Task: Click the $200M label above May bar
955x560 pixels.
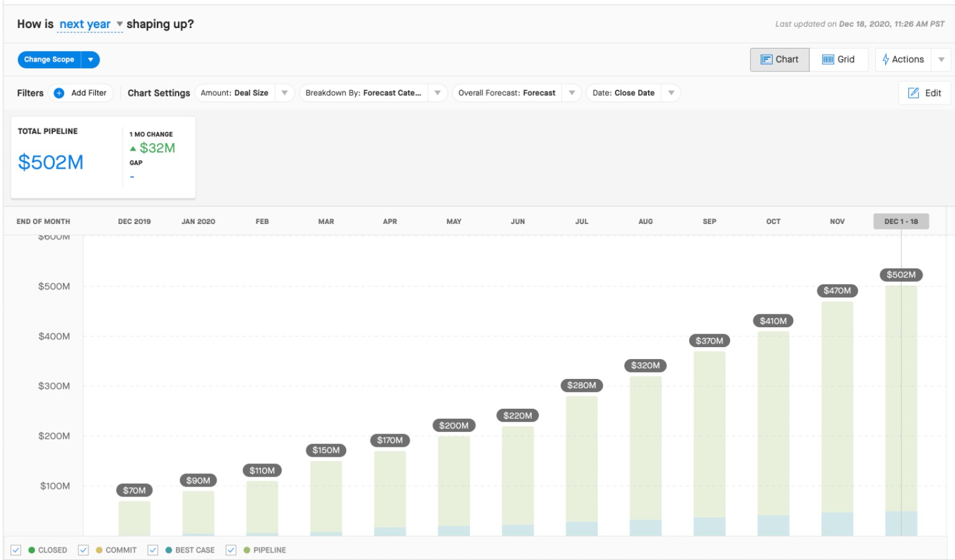Action: (454, 426)
